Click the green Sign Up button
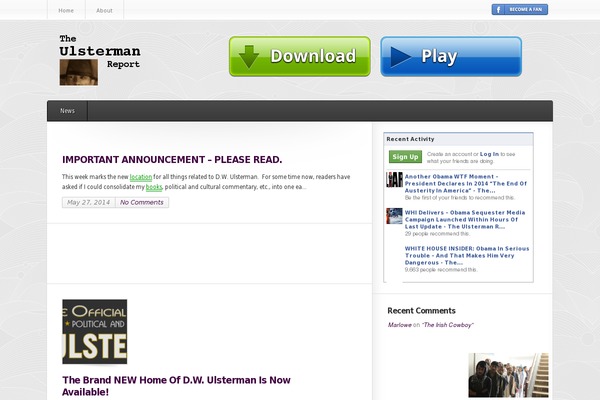Image resolution: width=600 pixels, height=400 pixels. [x=405, y=157]
